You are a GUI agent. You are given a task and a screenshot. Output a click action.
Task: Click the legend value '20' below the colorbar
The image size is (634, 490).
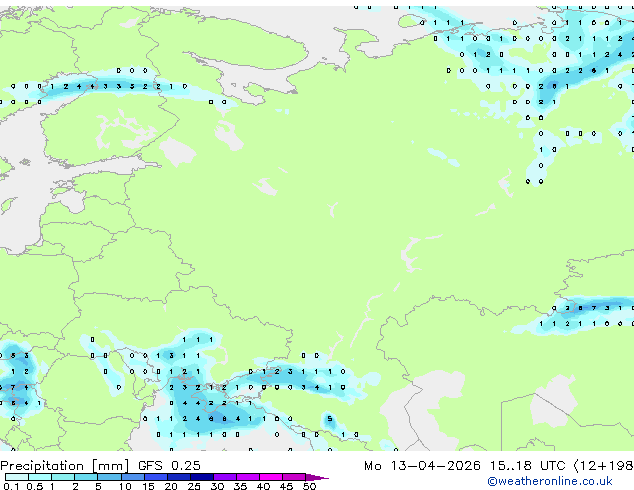coord(171,486)
